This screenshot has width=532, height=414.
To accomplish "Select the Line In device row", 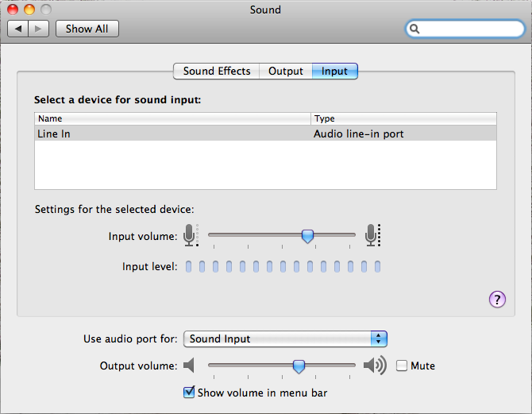I will click(265, 133).
